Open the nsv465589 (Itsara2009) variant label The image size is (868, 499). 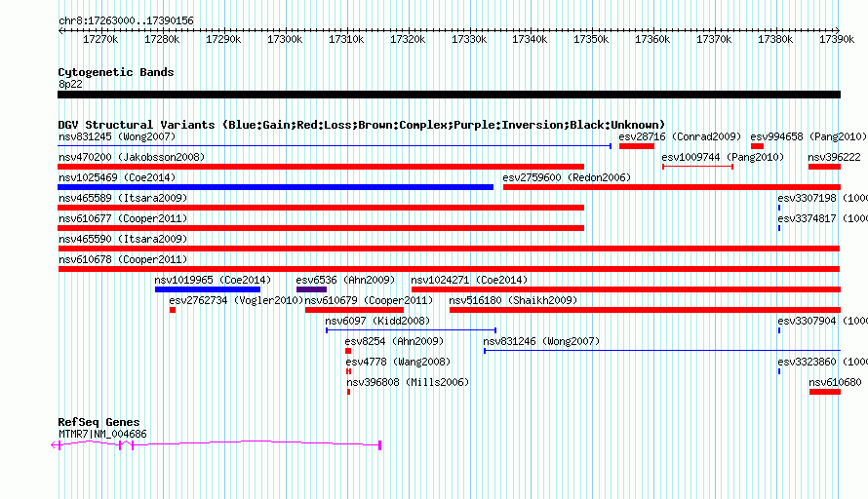123,198
